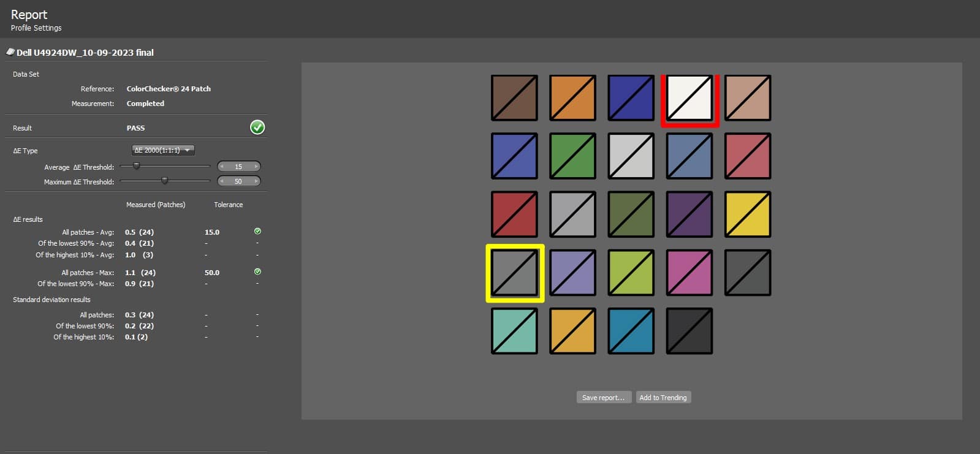
Task: Select the gray patch outlined in yellow
Action: tap(515, 273)
